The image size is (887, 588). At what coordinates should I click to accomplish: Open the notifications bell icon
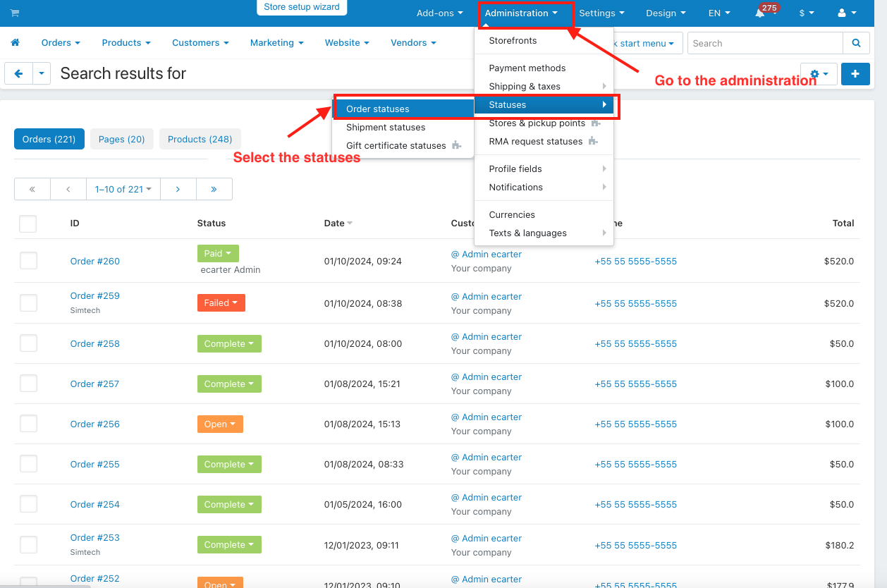coord(760,13)
